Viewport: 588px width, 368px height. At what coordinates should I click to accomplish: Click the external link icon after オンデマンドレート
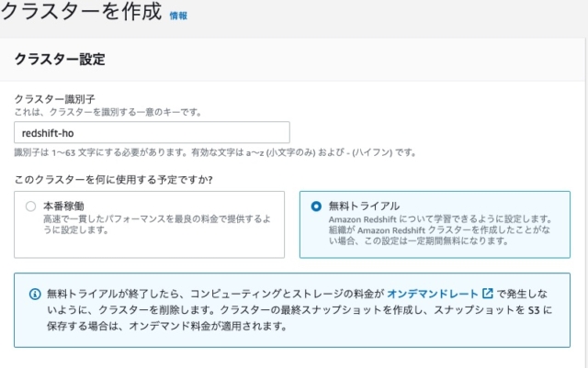click(488, 293)
